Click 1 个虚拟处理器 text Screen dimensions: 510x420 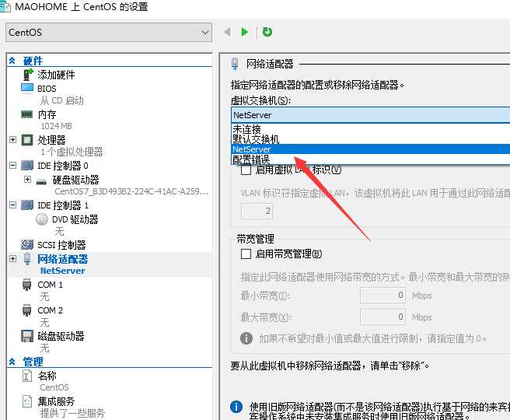tap(72, 152)
